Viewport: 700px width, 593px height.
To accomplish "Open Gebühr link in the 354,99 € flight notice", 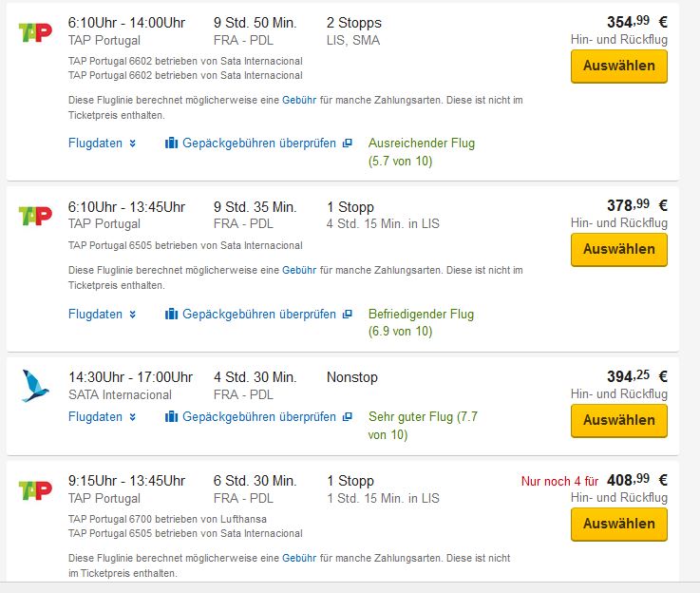I will 298,101.
